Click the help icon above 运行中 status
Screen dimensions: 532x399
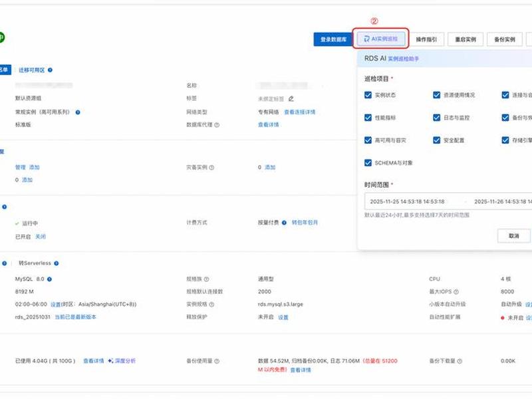click(x=5, y=207)
